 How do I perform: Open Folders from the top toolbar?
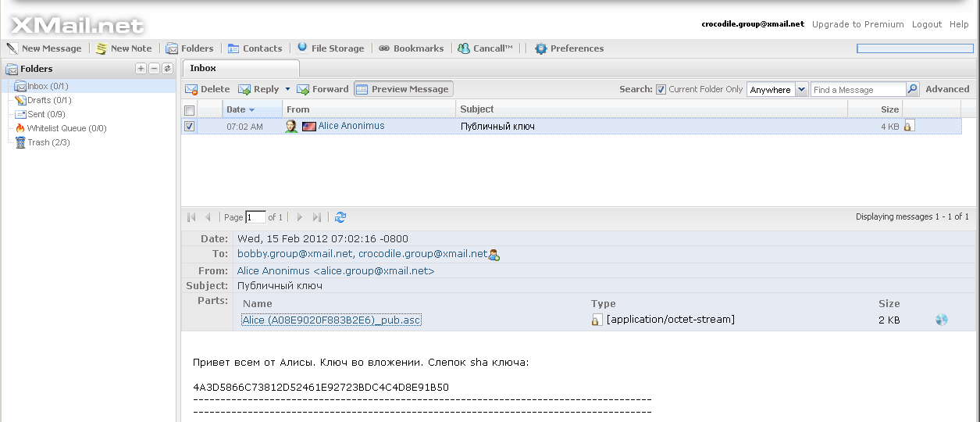(190, 48)
